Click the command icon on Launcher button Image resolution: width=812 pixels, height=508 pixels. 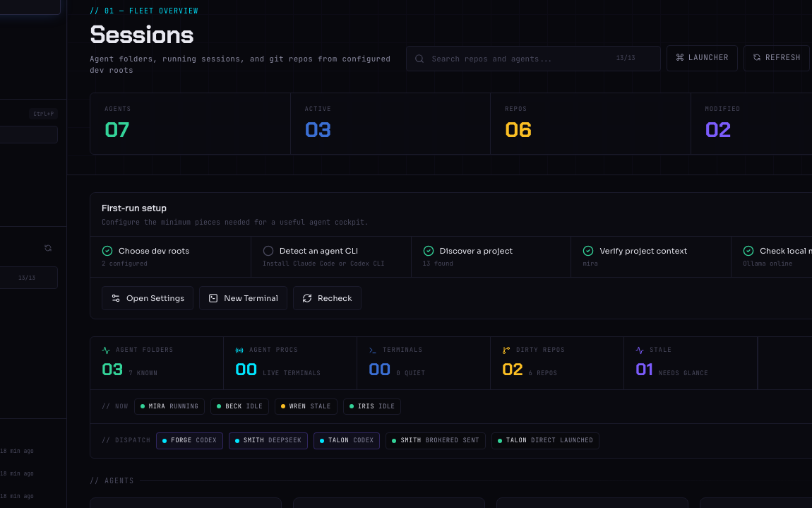pos(679,57)
